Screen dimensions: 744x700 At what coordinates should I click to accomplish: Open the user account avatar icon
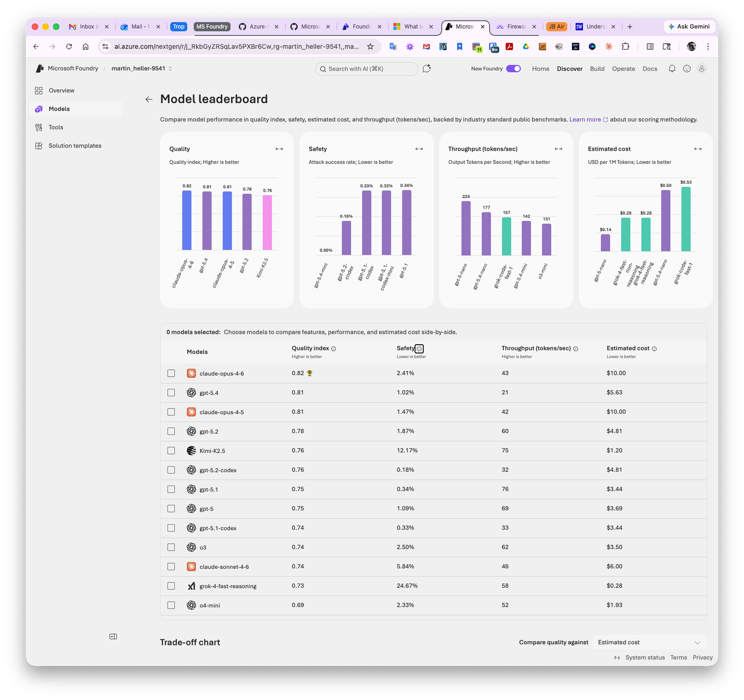click(702, 68)
